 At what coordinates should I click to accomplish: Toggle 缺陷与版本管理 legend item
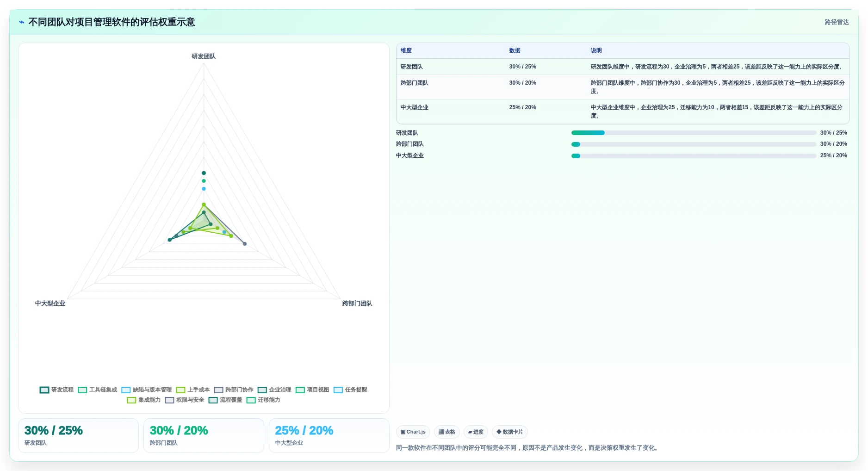(x=146, y=390)
